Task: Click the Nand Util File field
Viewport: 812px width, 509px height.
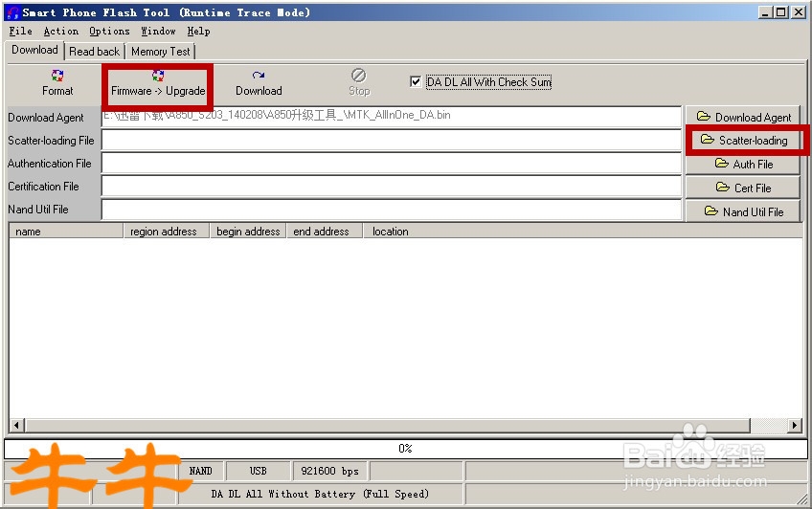Action: (x=392, y=210)
